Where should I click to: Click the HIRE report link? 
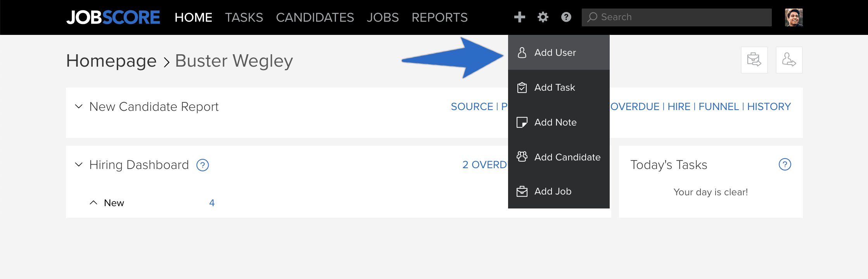(x=679, y=107)
